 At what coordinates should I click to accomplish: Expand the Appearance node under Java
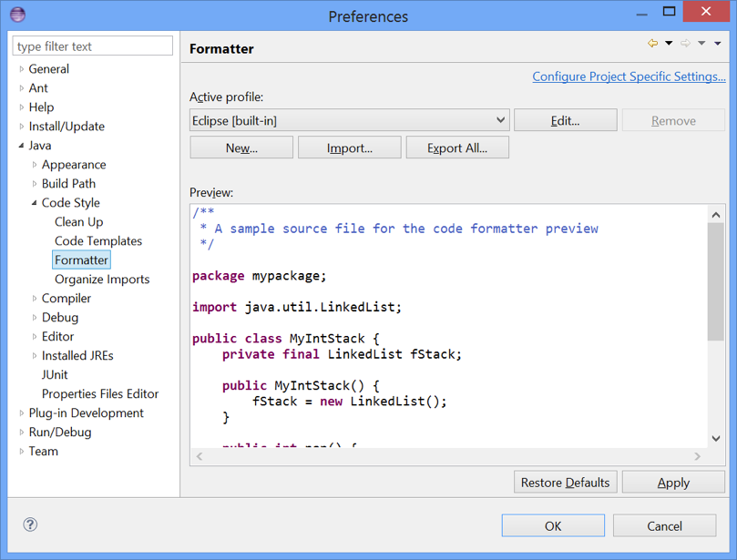point(35,165)
